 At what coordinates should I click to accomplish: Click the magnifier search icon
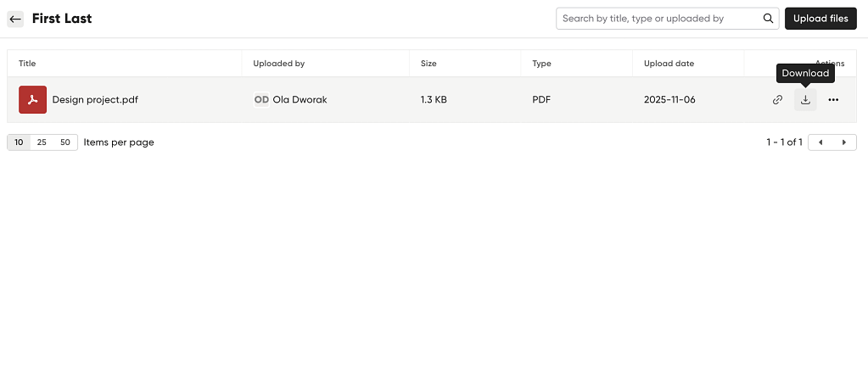click(768, 19)
